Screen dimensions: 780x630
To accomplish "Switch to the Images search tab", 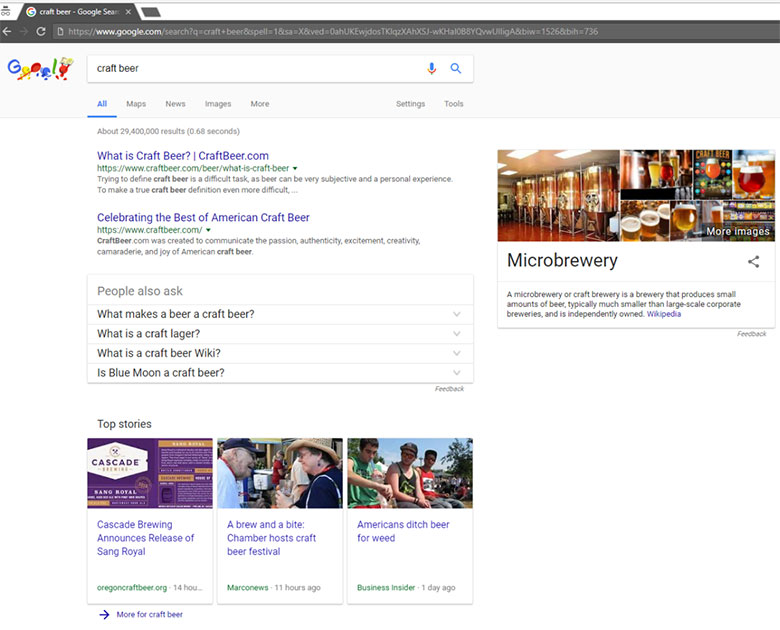I will click(217, 104).
